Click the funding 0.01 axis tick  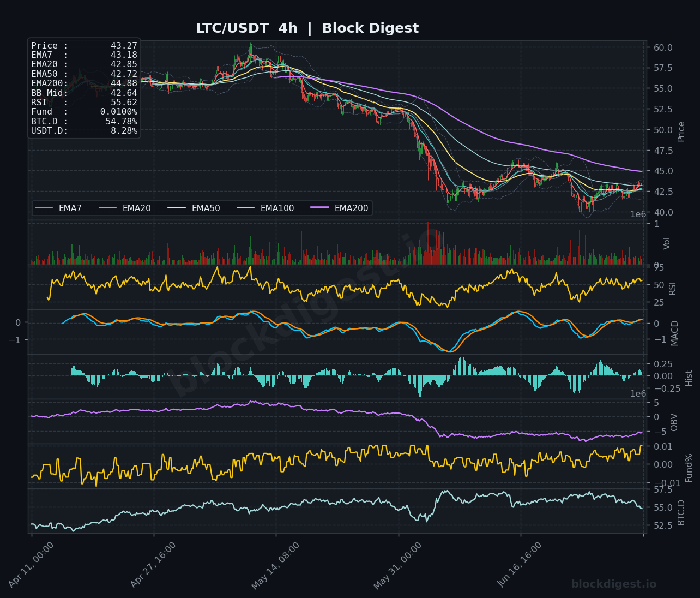(663, 447)
